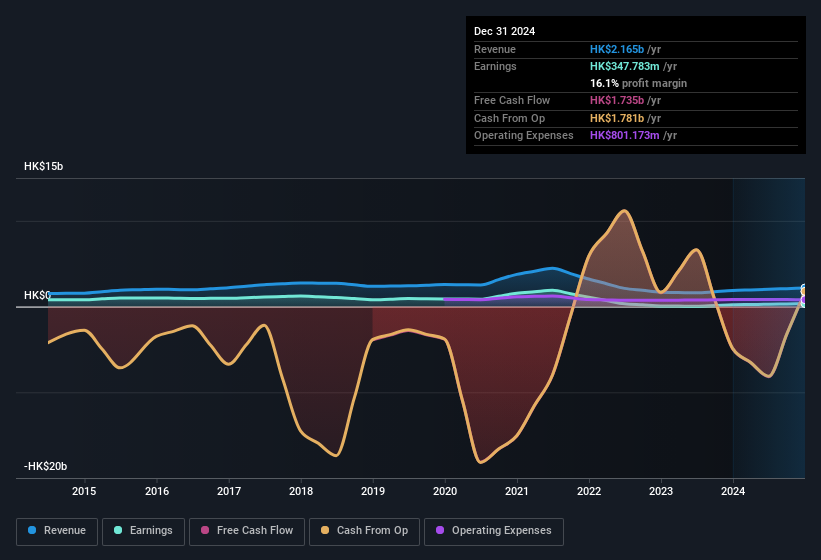
Task: Click the 2021 x-axis year label
Action: [x=517, y=491]
